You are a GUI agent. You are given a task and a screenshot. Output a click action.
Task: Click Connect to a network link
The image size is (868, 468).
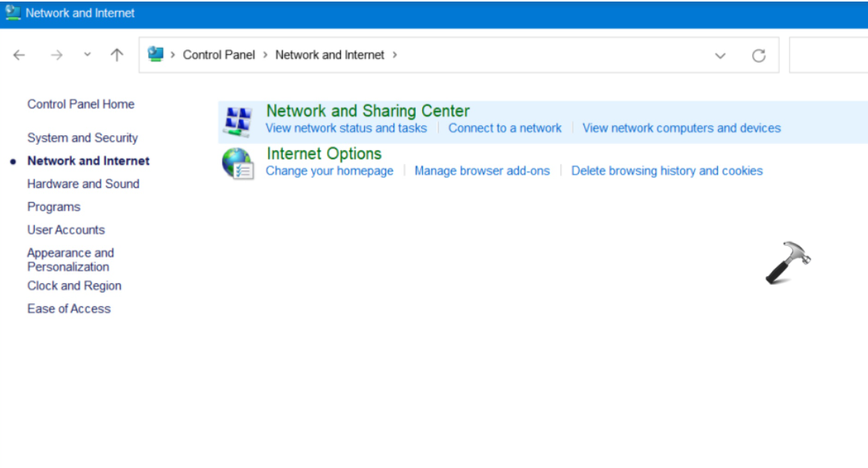505,128
